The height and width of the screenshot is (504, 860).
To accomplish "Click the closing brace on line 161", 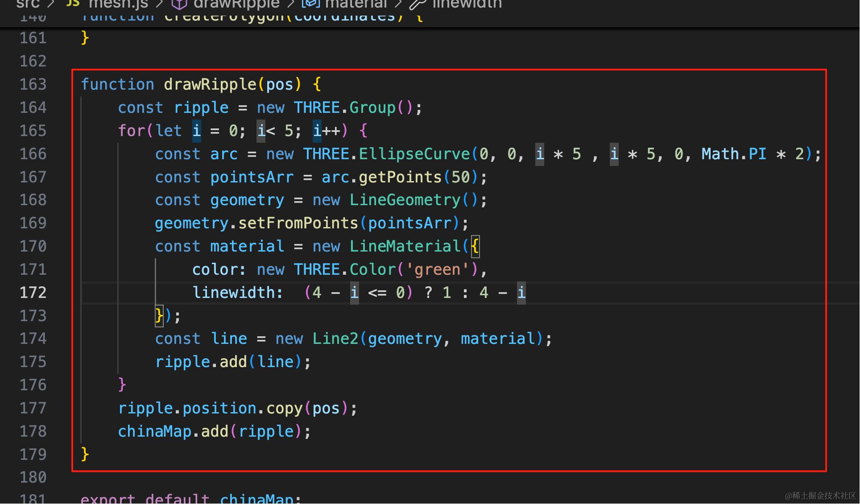I will coord(85,38).
